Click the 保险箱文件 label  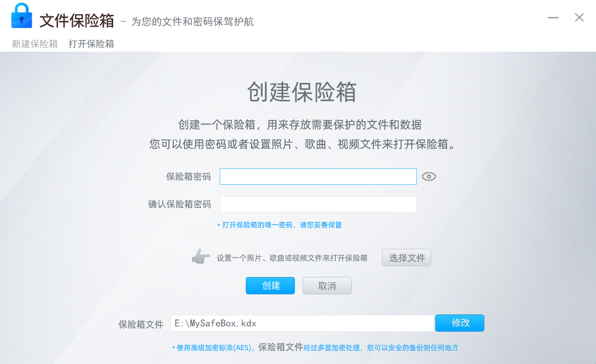[141, 325]
